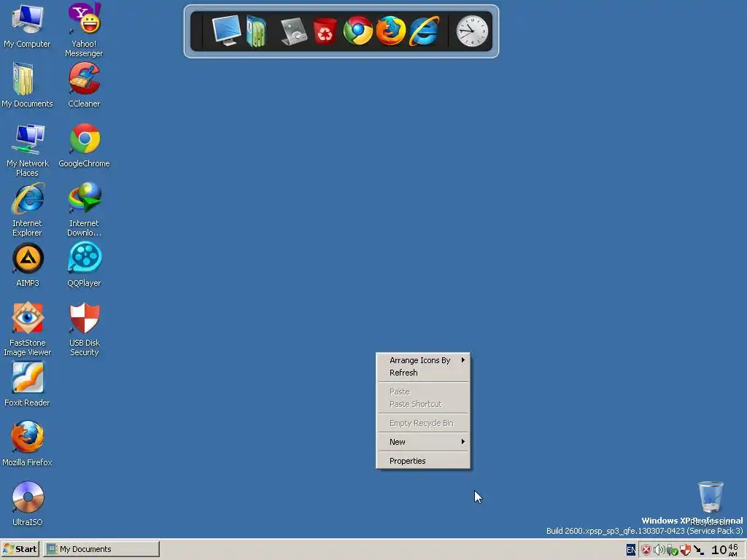Click the red recycle bin in the dock

(325, 31)
